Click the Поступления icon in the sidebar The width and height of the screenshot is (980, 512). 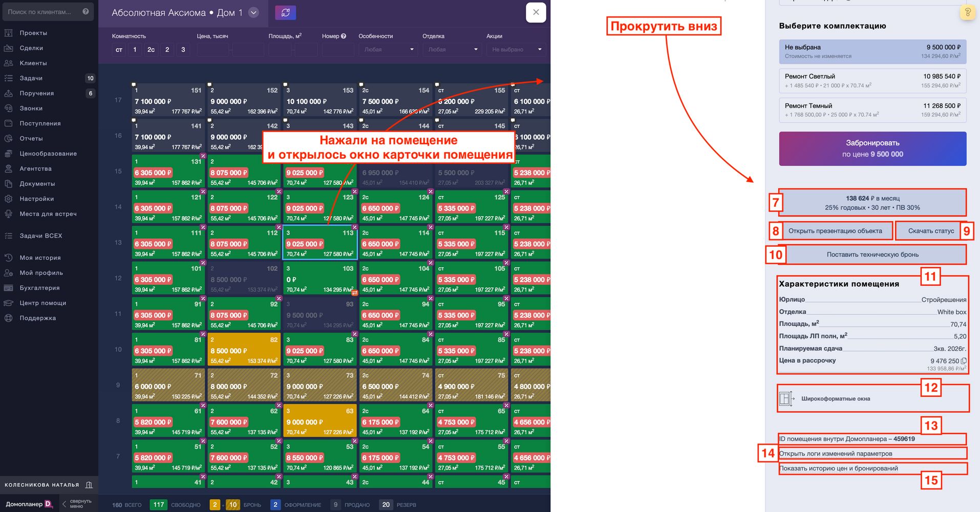pos(8,123)
